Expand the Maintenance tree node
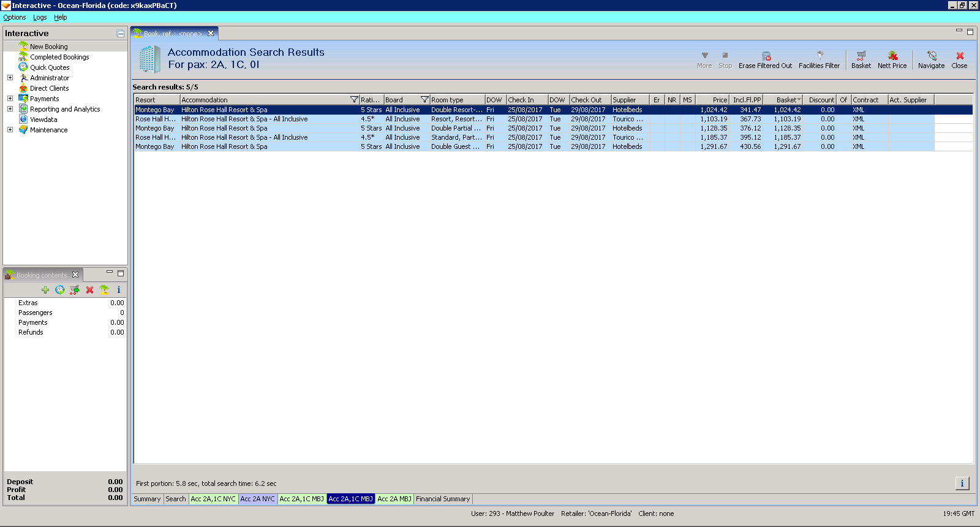 point(10,130)
